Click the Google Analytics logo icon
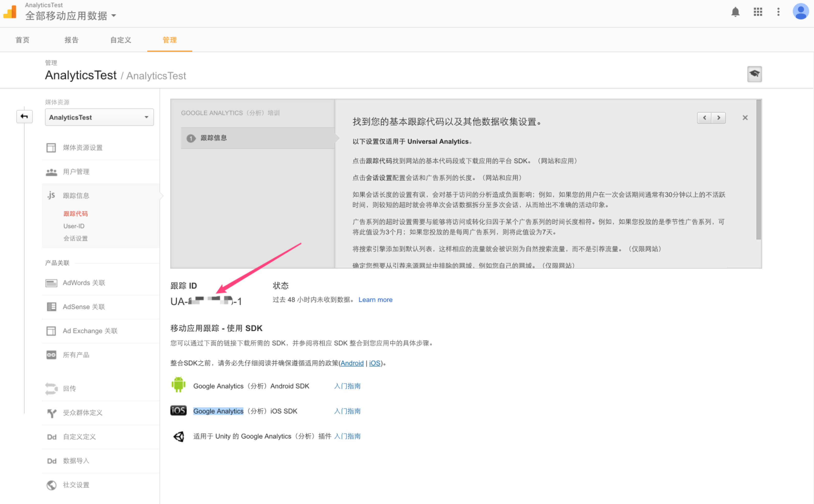This screenshot has width=814, height=504. (10, 12)
